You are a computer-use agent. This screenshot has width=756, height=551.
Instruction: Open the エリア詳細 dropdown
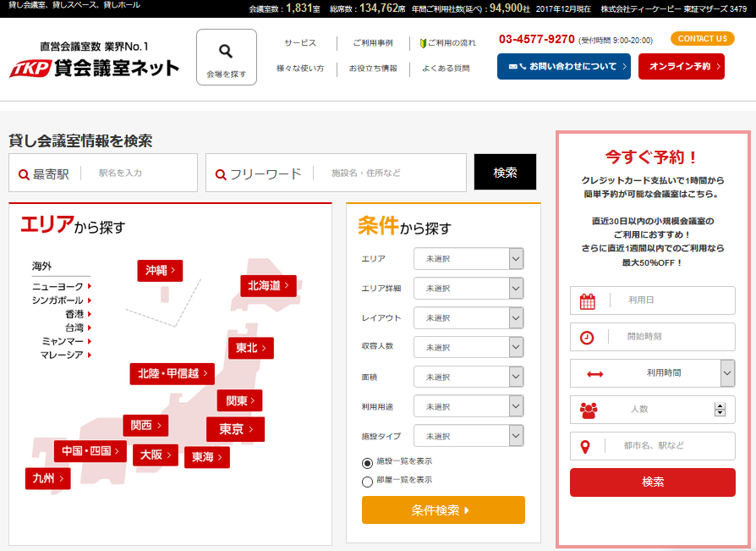click(x=468, y=288)
